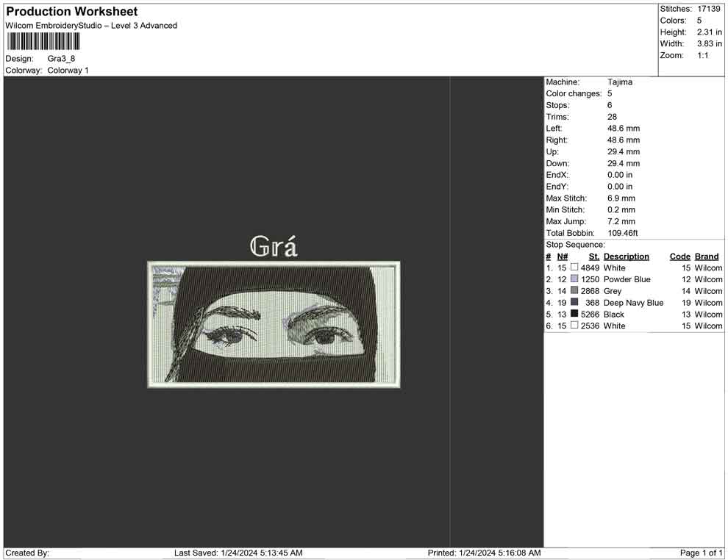
Task: Click the Right label
Action: pos(557,140)
